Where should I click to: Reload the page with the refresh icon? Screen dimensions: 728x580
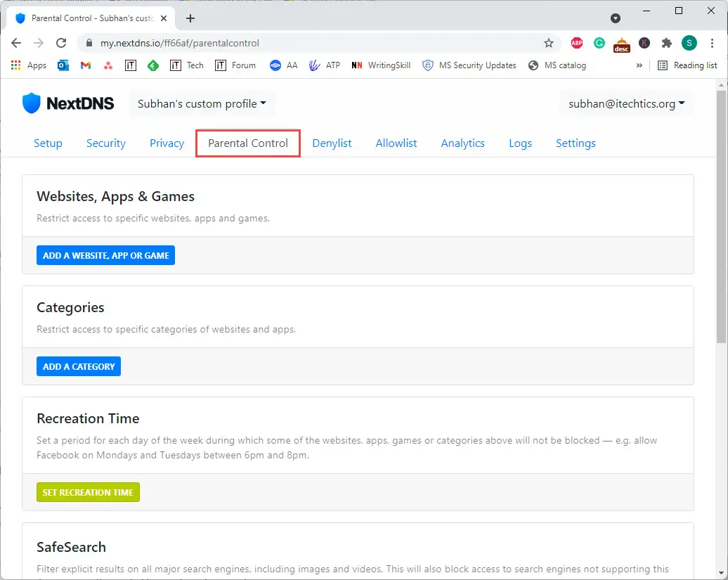point(61,43)
